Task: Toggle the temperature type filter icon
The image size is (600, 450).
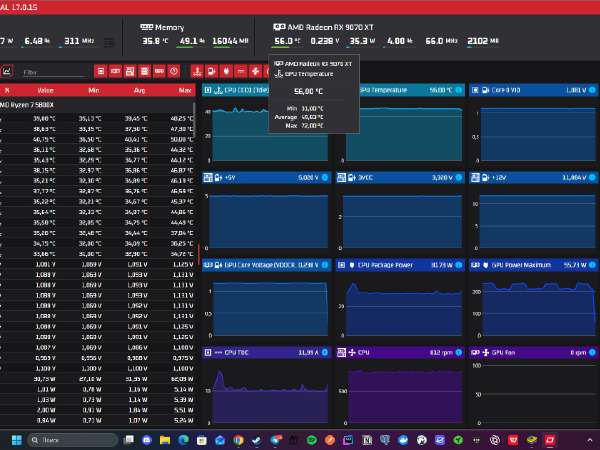Action: coord(197,71)
